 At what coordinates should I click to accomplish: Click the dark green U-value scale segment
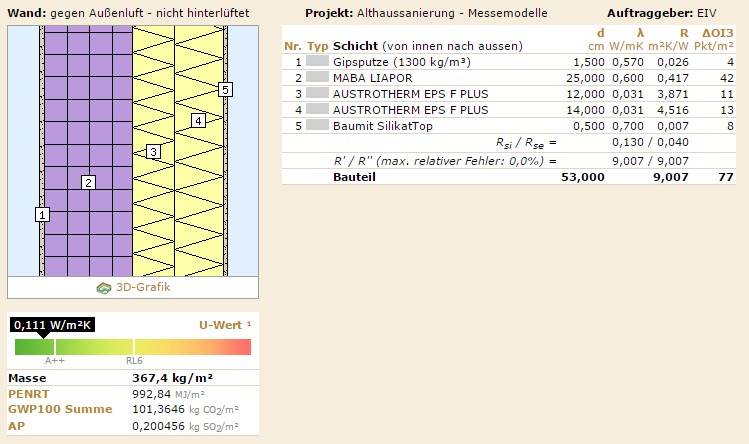pos(34,347)
